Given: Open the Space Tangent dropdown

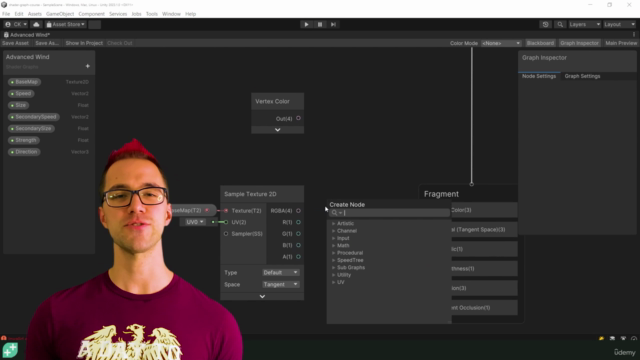Looking at the screenshot, I should tap(280, 284).
